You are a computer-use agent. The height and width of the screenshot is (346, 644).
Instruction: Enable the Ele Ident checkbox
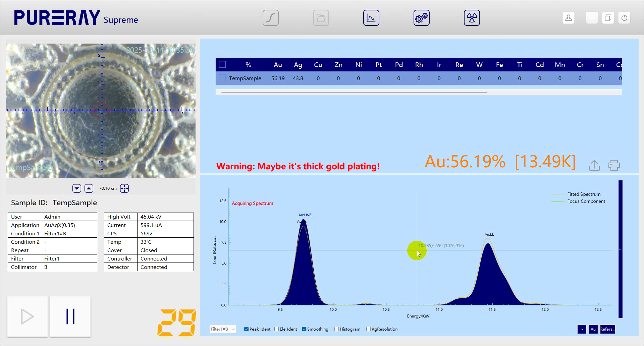[277, 329]
